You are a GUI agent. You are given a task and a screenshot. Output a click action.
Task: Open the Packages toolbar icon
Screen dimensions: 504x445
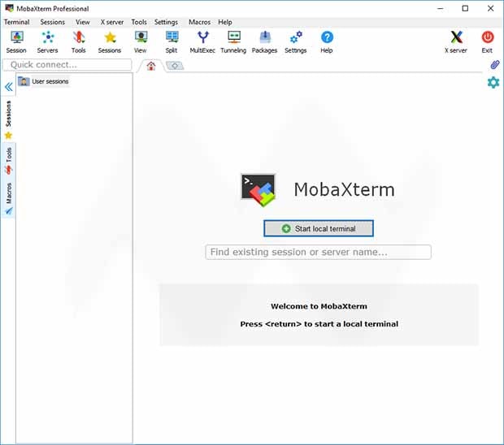click(264, 42)
